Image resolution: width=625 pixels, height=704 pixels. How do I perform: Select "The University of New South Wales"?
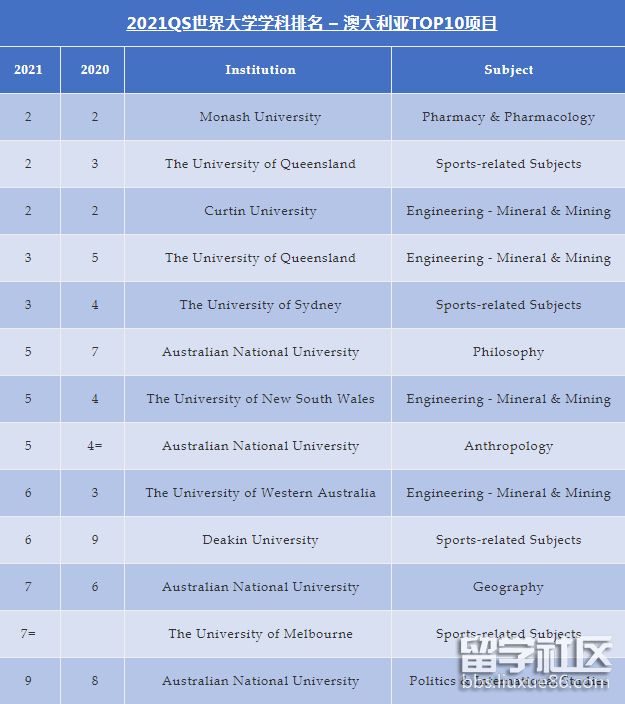click(260, 399)
